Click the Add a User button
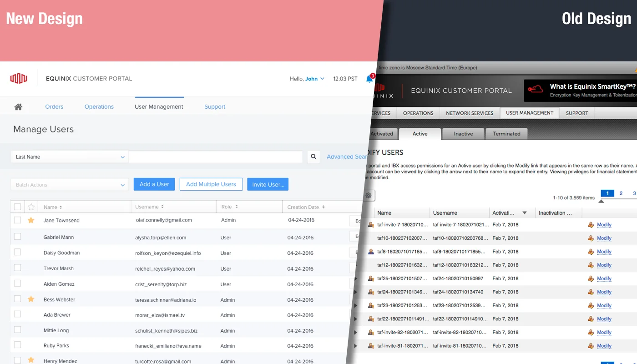This screenshot has width=637, height=364. pyautogui.click(x=154, y=184)
